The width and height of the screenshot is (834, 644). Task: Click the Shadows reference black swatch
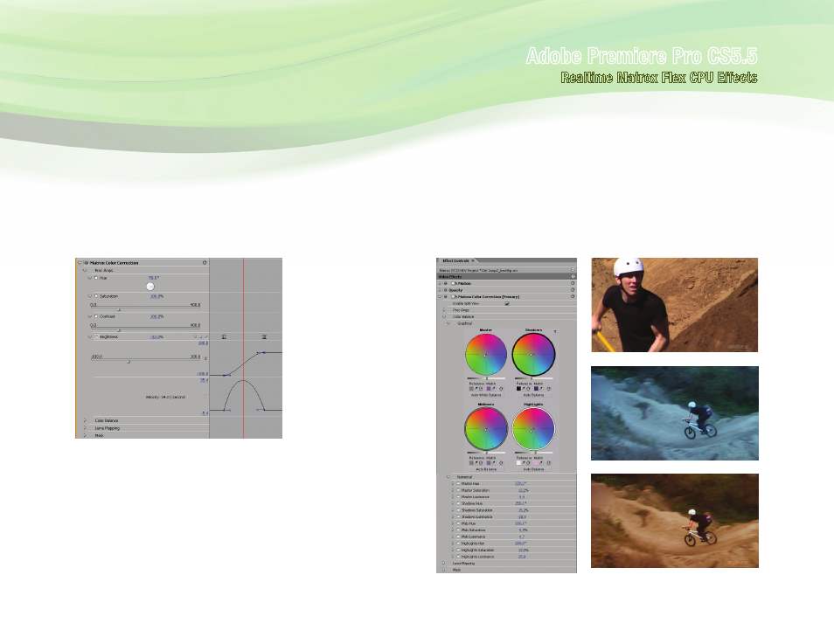click(518, 389)
